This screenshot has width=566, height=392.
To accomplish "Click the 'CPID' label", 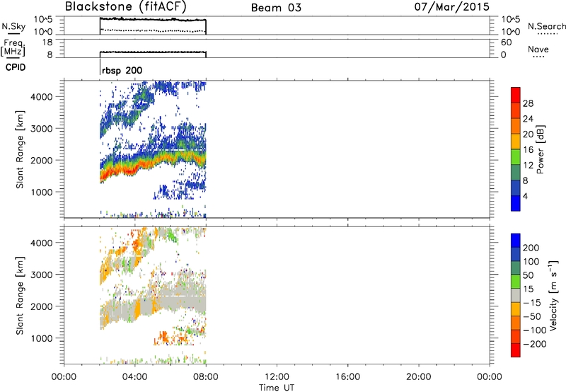I will coord(16,67).
